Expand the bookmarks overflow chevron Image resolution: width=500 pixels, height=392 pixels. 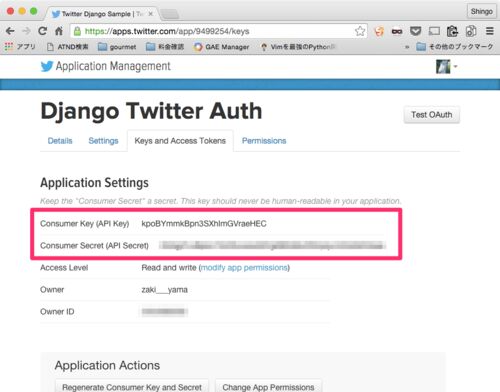407,47
